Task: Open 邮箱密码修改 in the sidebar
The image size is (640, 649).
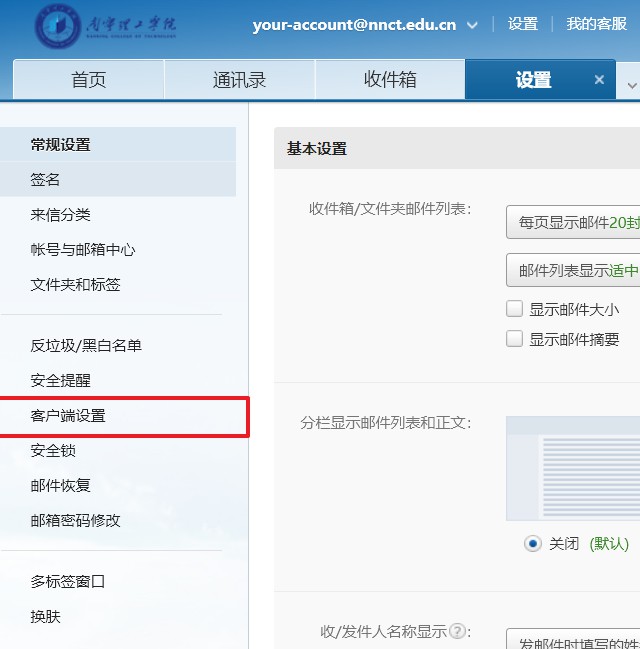Action: 75,521
